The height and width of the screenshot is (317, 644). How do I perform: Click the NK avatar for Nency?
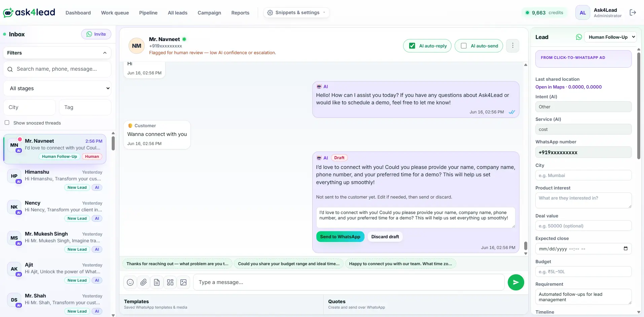coord(14,207)
